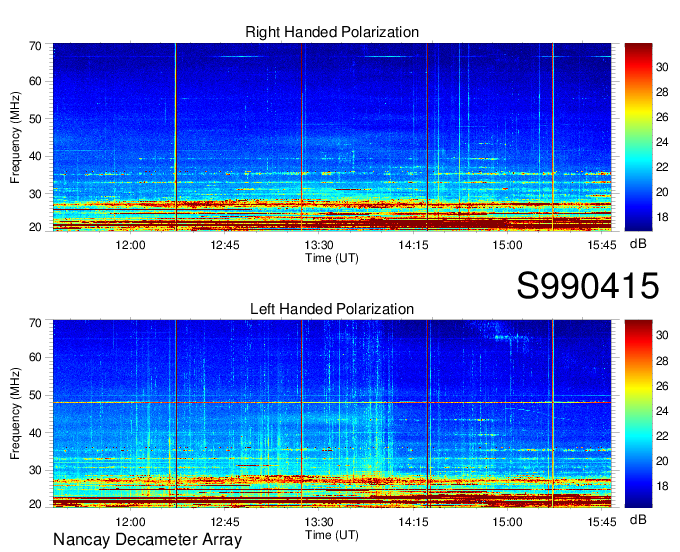Click the Time (UT) label under Right Handed plot
Screen dimensions: 680x552
point(332,258)
